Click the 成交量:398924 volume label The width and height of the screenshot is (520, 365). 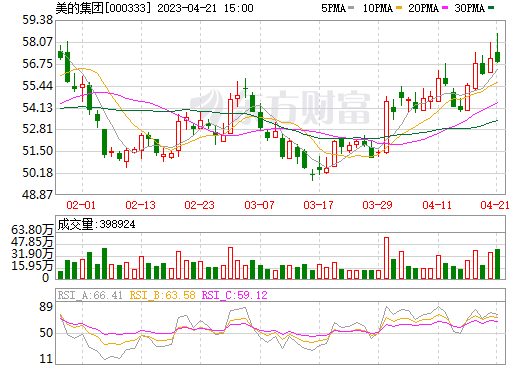[x=96, y=224]
